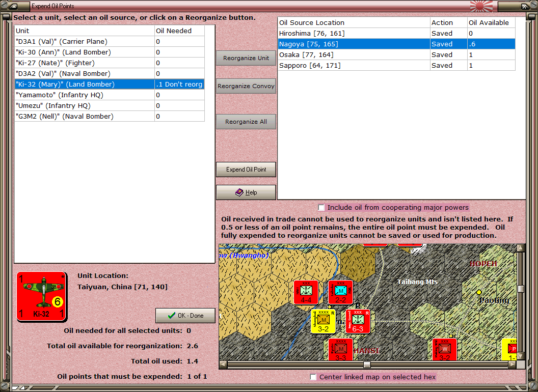The height and width of the screenshot is (392, 538).
Task: Click the yellow 3-2 unit counter
Action: pyautogui.click(x=323, y=321)
